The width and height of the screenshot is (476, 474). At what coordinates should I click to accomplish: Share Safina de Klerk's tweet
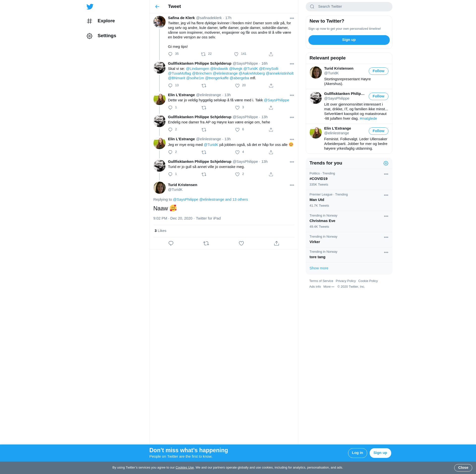pos(271,54)
